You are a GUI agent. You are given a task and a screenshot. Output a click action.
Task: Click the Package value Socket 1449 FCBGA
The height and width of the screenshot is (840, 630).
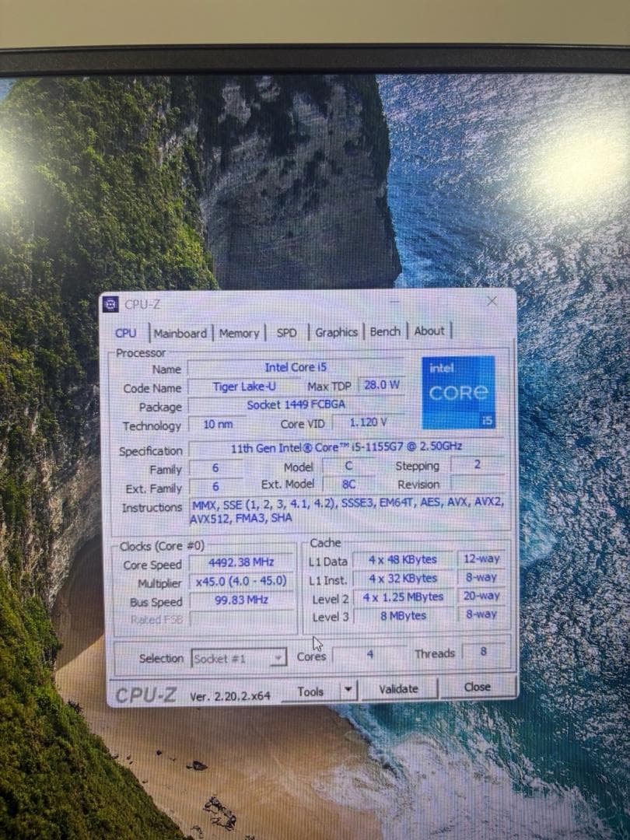click(296, 404)
